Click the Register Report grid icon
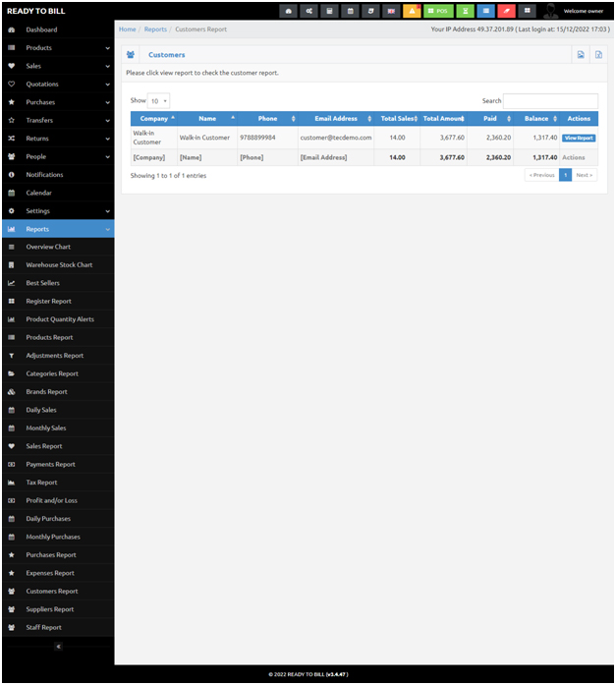Image resolution: width=616 pixels, height=685 pixels. pyautogui.click(x=12, y=301)
